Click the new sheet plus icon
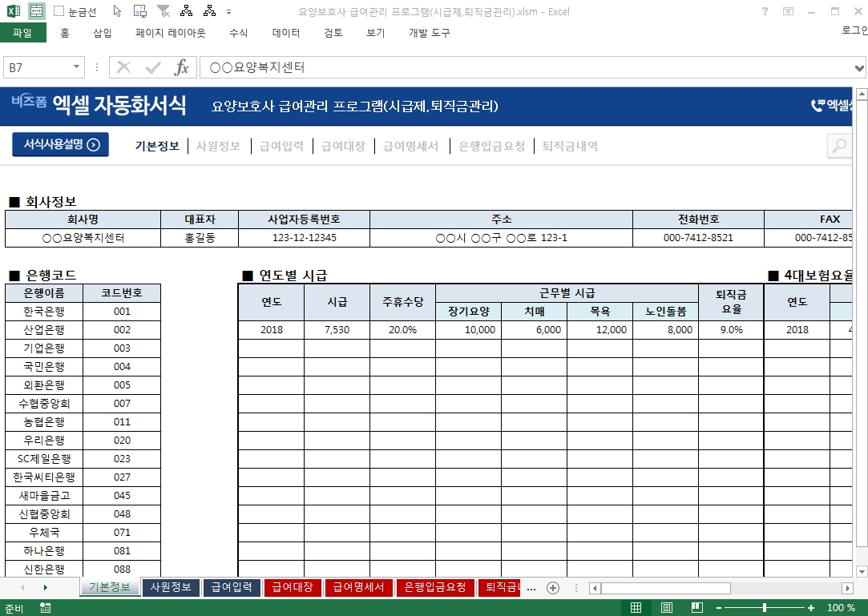The image size is (868, 616). 552,587
